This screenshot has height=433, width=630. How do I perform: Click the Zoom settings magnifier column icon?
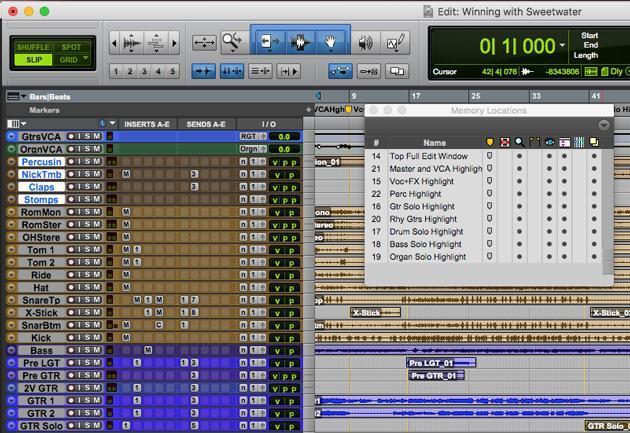(x=520, y=142)
